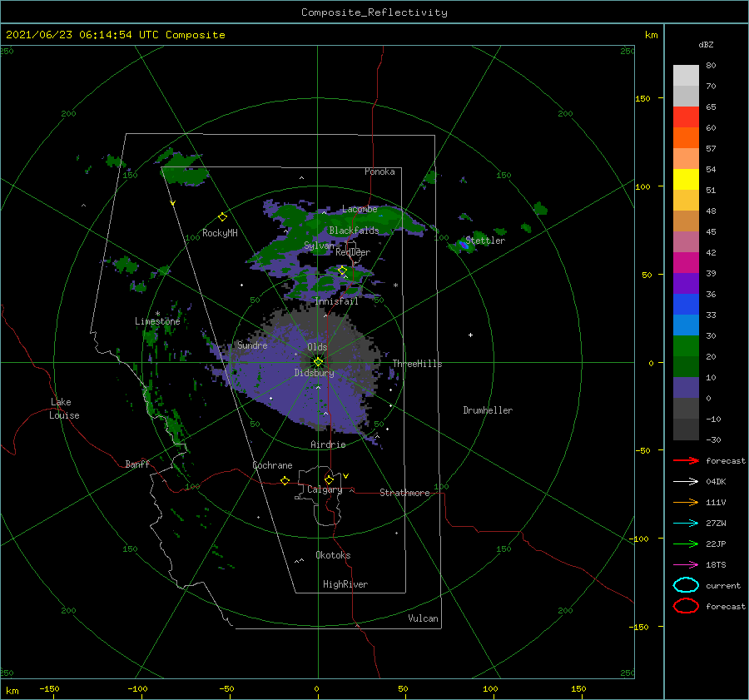Click the Strathmore town label
This screenshot has width=749, height=700.
(404, 493)
